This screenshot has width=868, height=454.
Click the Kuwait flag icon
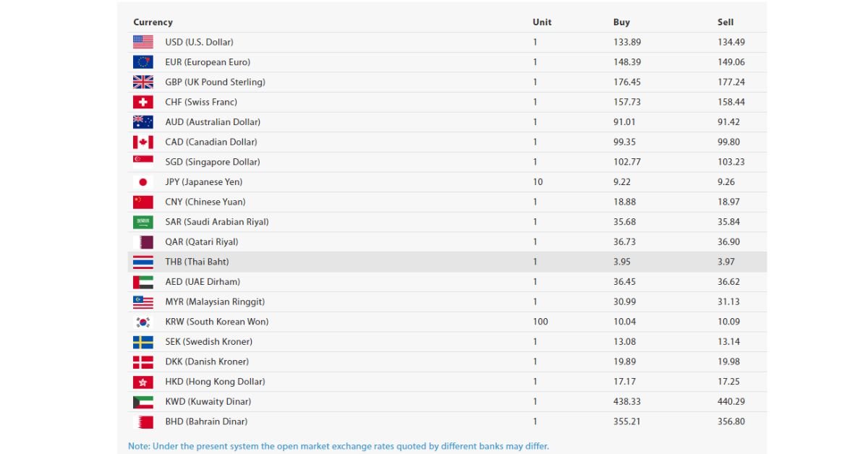[142, 401]
